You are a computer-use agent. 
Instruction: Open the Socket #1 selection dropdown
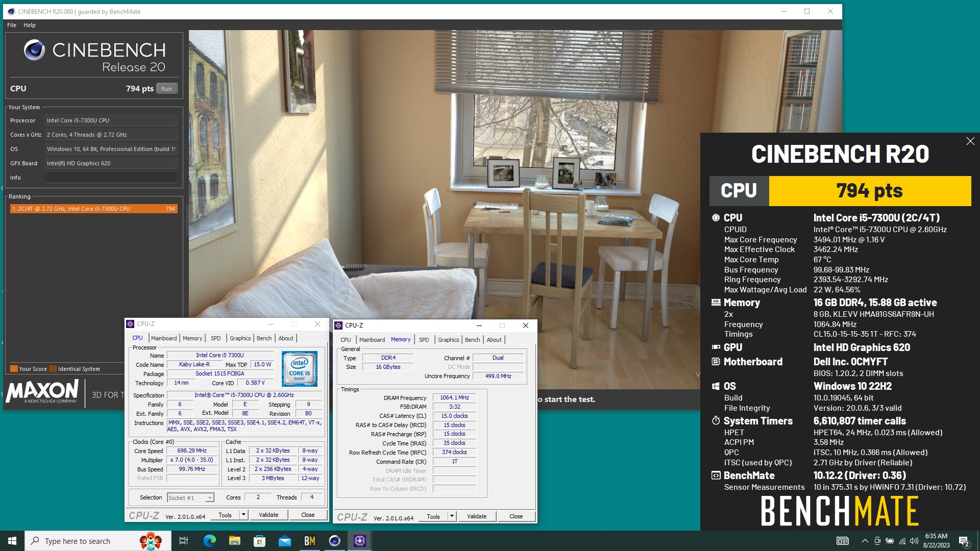tap(190, 497)
